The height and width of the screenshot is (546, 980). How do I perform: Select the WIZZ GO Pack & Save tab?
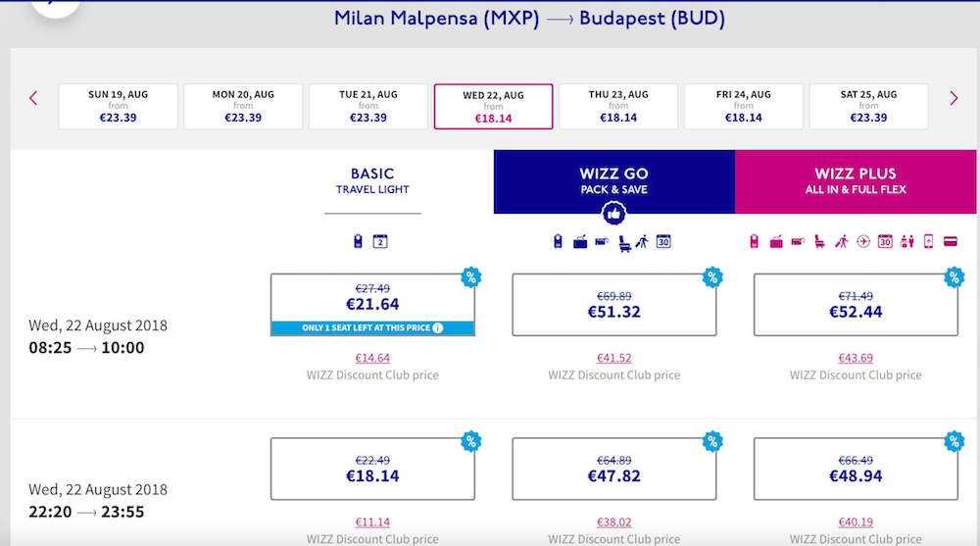coord(613,181)
